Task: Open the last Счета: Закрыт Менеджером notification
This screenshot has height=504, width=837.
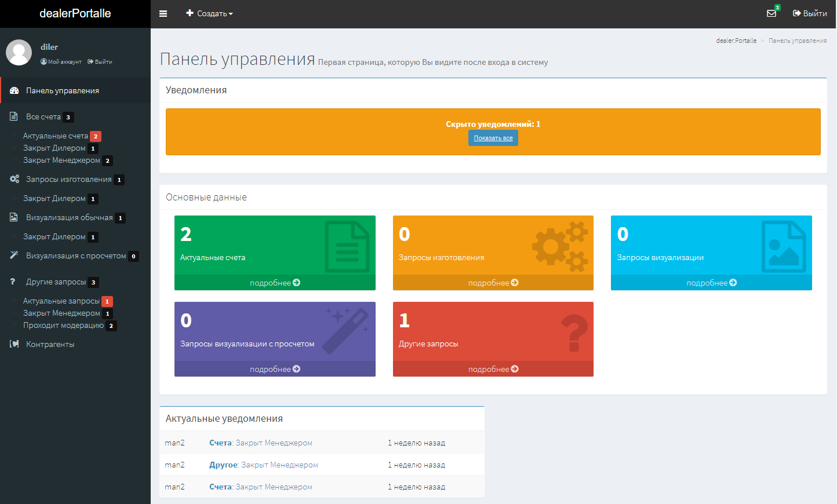Action: (261, 487)
